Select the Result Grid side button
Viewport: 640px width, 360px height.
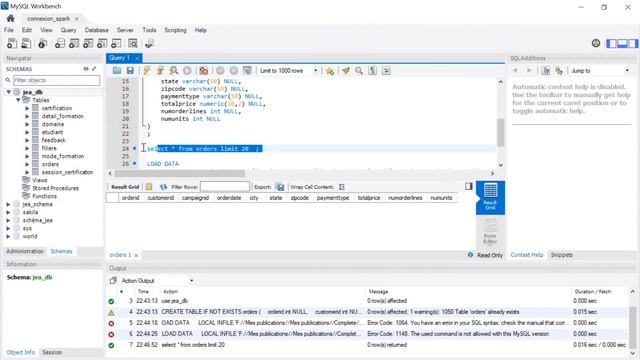coord(490,198)
